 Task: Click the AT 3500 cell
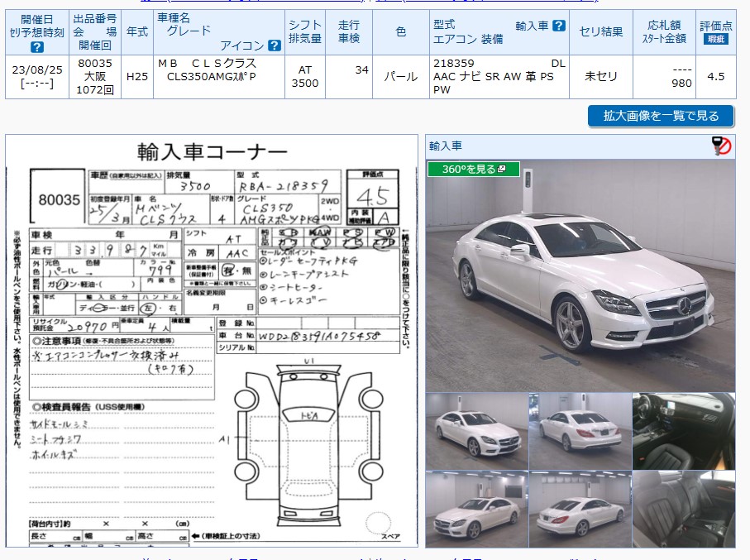pos(304,77)
